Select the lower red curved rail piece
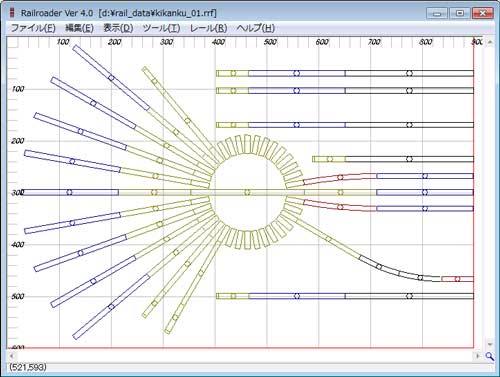The width and height of the screenshot is (500, 377). [340, 207]
